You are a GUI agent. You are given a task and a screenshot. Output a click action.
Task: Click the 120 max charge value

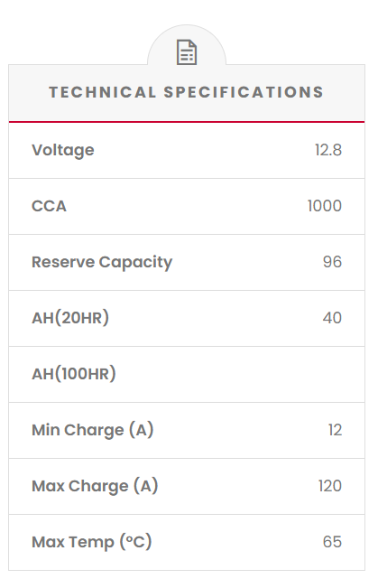point(330,486)
